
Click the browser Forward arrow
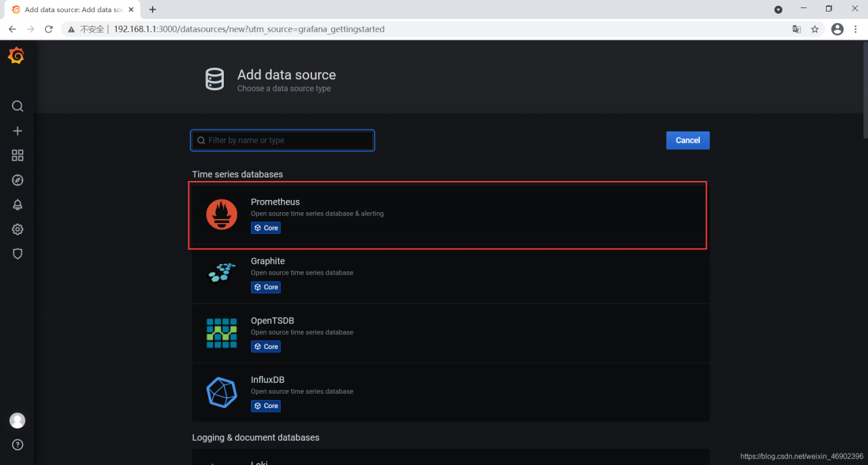pos(31,29)
